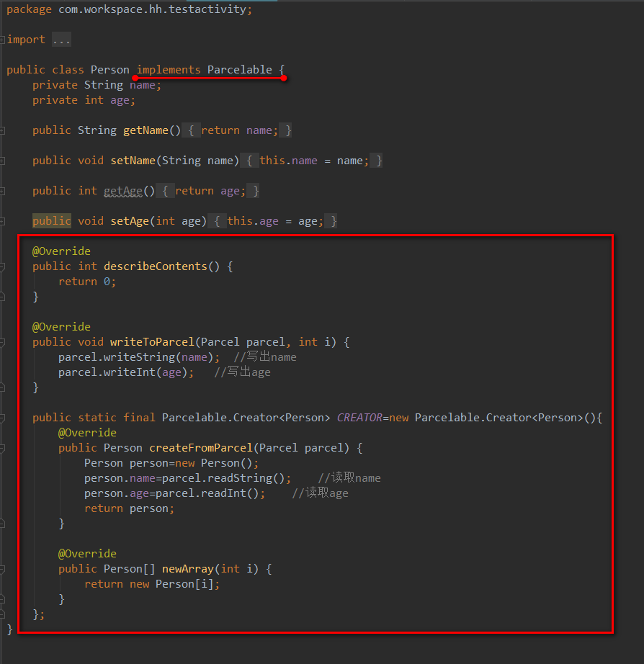Click the underlined getAge method name

coord(123,191)
